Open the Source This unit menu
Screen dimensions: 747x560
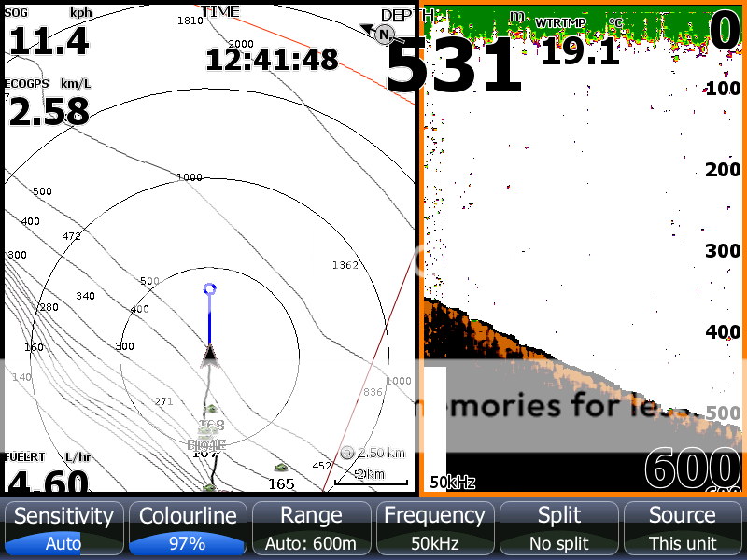(683, 528)
